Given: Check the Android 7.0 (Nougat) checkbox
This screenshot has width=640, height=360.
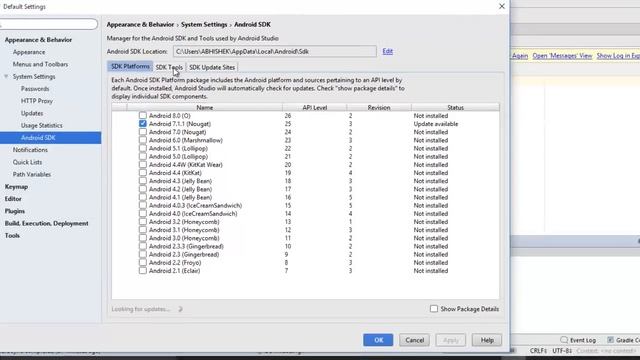Looking at the screenshot, I should tap(142, 132).
